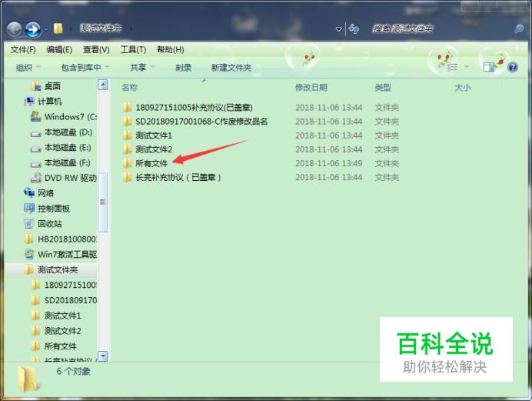Screen dimensions: 532x401
Task: Open the 共享 dropdown in toolbar
Action: (142, 68)
